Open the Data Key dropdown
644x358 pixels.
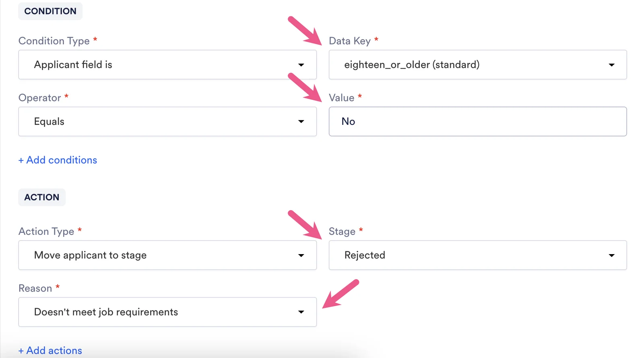click(x=478, y=65)
